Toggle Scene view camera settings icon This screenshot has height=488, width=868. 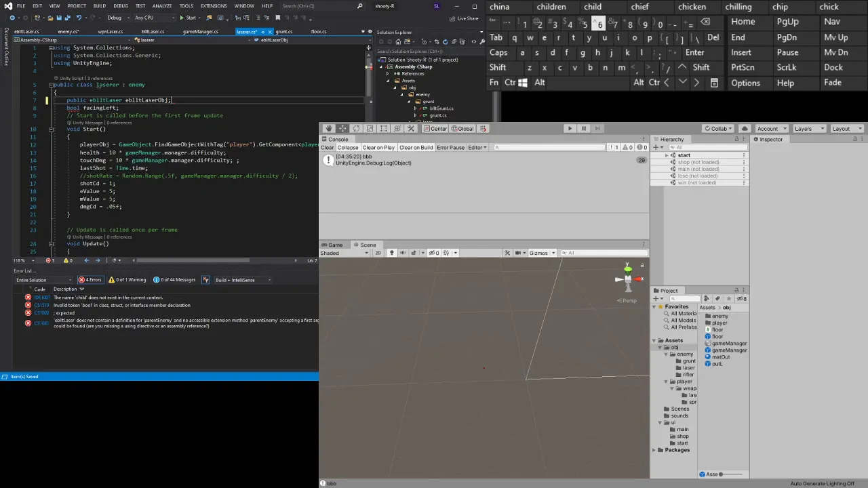click(519, 253)
